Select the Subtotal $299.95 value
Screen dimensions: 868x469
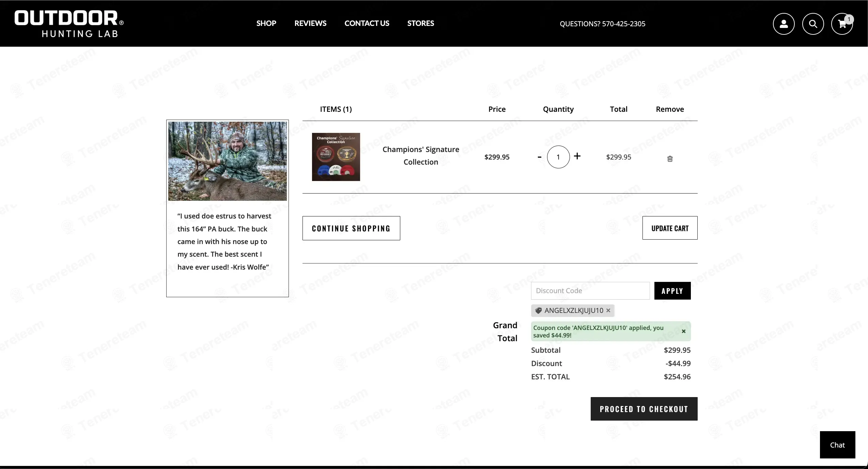(x=677, y=350)
